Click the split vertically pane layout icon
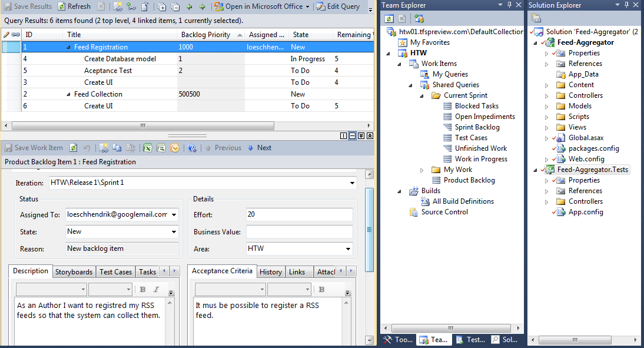Image resolution: width=644 pixels, height=348 pixels. 343,136
